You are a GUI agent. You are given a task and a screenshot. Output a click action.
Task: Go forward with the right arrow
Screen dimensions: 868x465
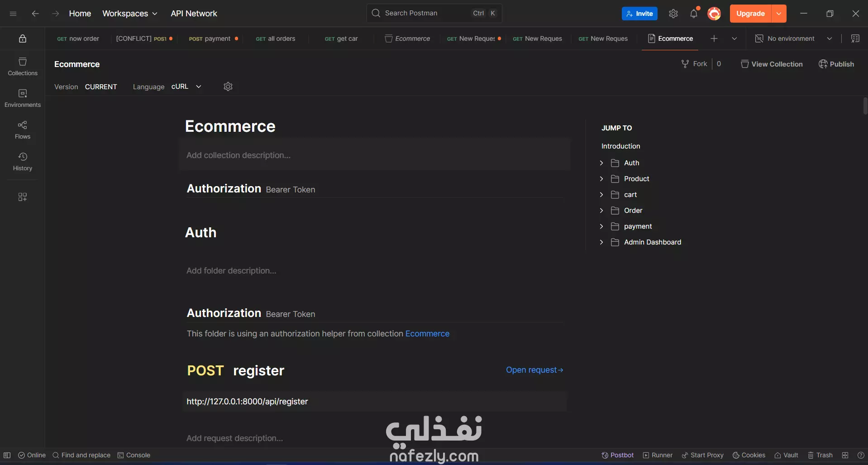(55, 14)
